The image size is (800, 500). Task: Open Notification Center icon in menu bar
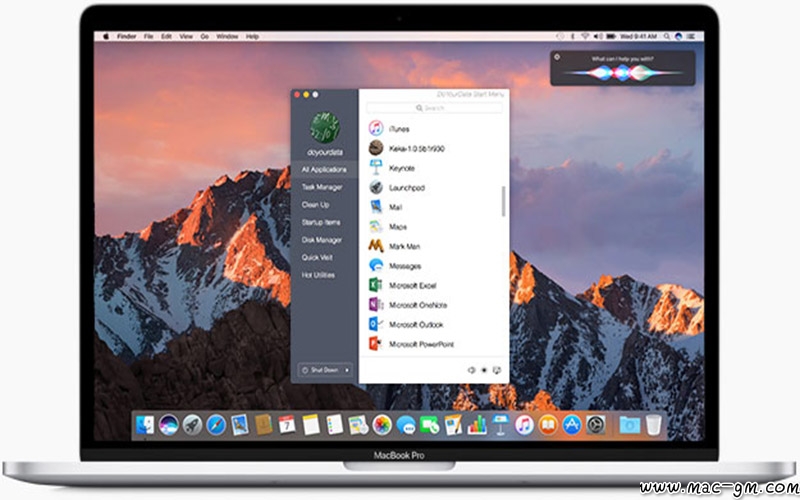[x=691, y=36]
